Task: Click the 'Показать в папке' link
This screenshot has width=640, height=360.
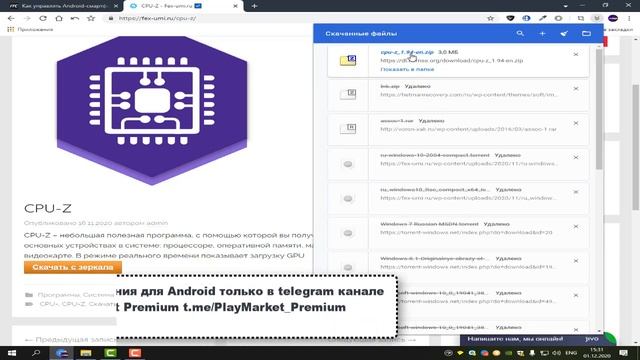Action: click(x=407, y=69)
